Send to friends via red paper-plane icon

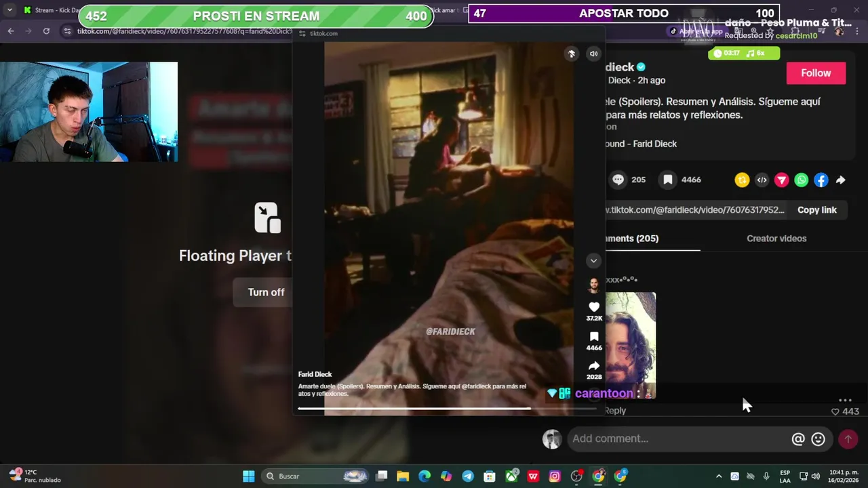coord(781,180)
